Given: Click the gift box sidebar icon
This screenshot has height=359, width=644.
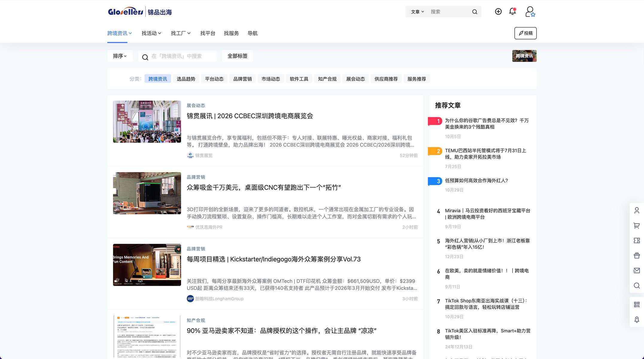Looking at the screenshot, I should 637,255.
